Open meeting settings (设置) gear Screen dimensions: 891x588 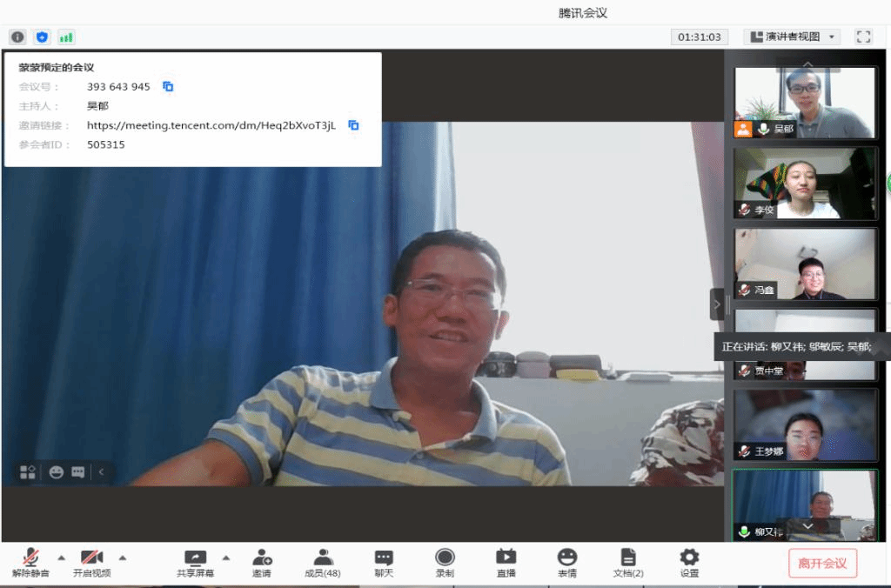[689, 563]
